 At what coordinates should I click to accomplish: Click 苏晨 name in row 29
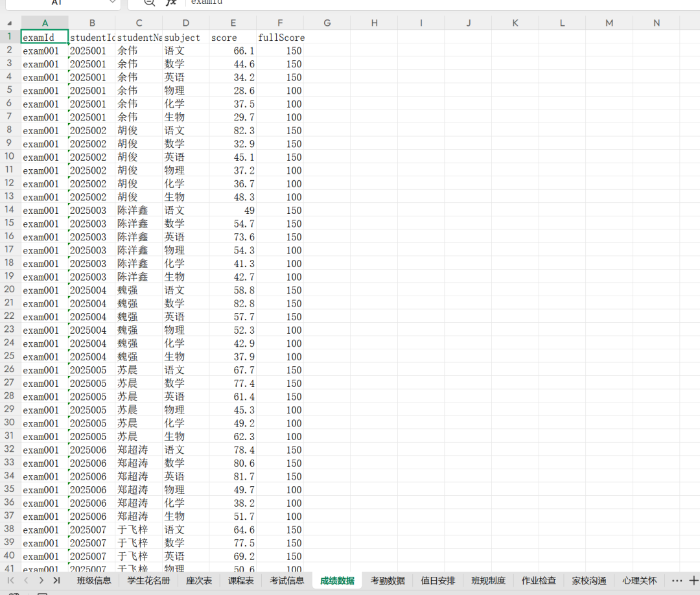pyautogui.click(x=139, y=410)
